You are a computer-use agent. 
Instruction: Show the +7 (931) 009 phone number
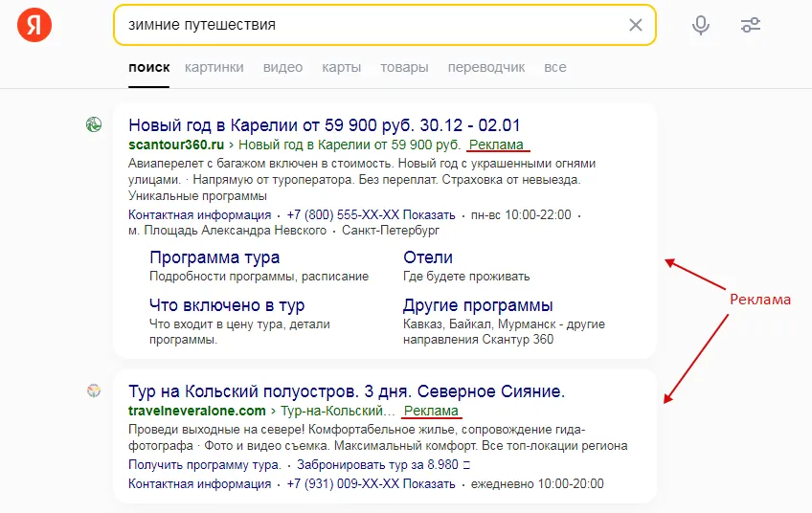pyautogui.click(x=371, y=484)
